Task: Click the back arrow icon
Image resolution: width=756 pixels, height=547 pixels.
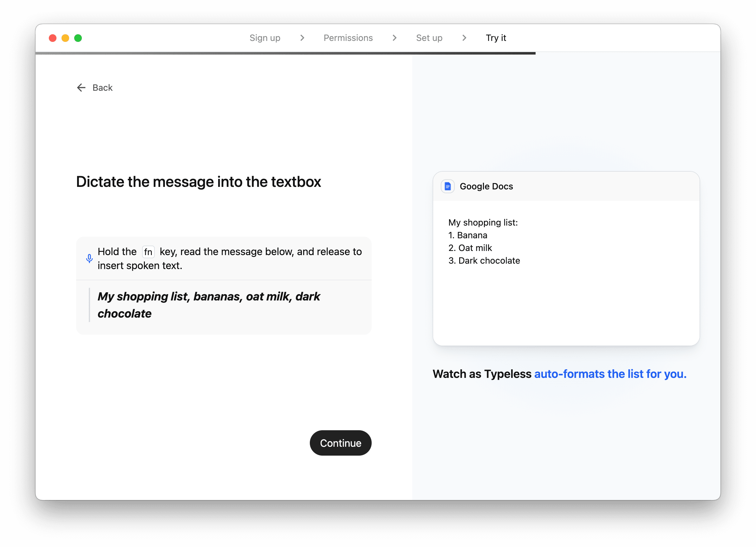Action: (x=81, y=88)
